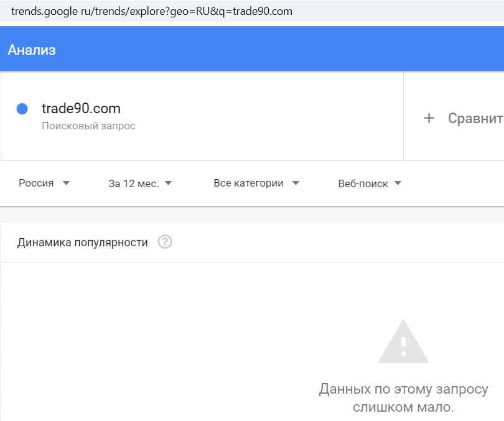
Task: Click the arrow beside Все категории
Action: click(296, 183)
